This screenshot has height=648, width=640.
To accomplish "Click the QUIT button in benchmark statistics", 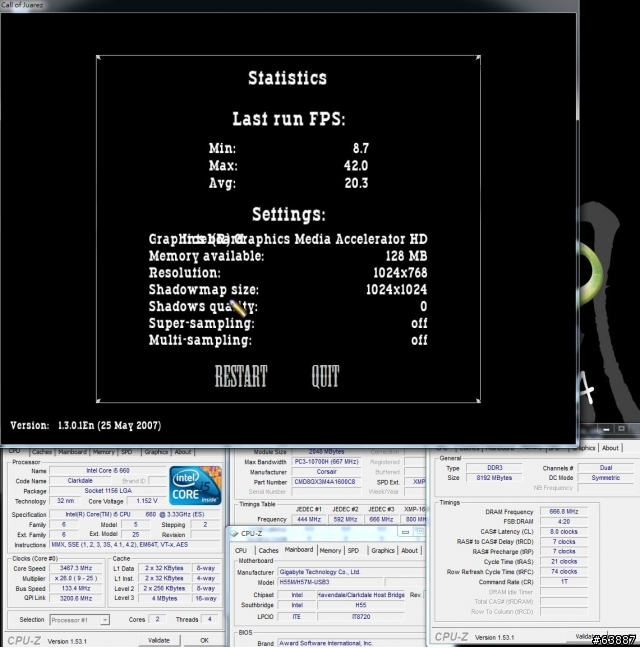I will pyautogui.click(x=325, y=376).
